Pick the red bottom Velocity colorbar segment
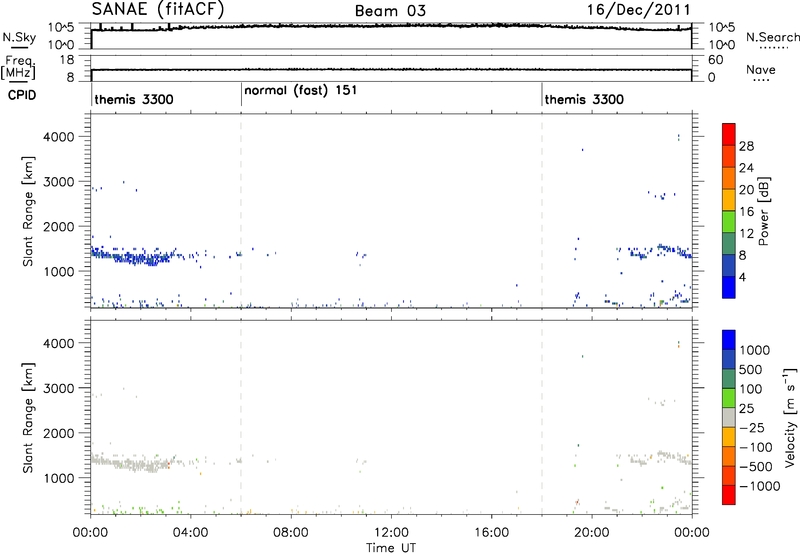This screenshot has width=800, height=554. click(729, 495)
